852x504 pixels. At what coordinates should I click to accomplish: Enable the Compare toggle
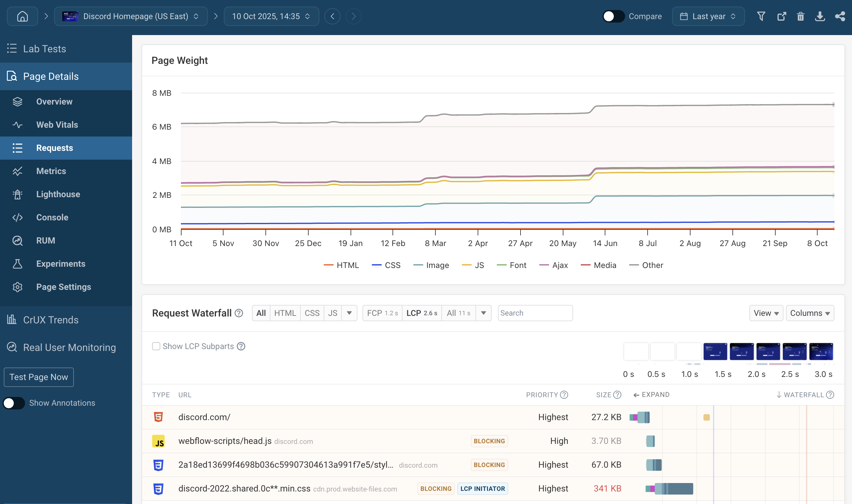click(x=613, y=16)
